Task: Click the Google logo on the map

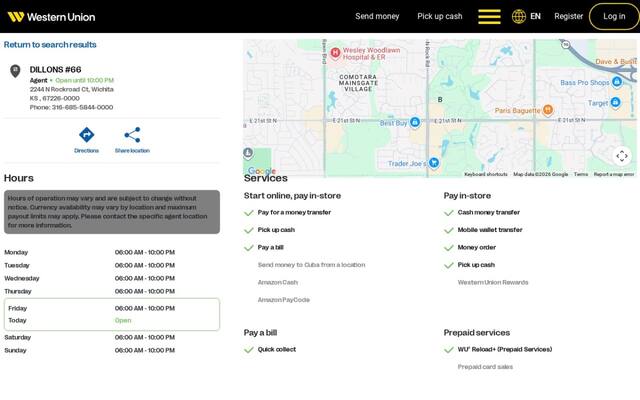Action: click(x=262, y=171)
